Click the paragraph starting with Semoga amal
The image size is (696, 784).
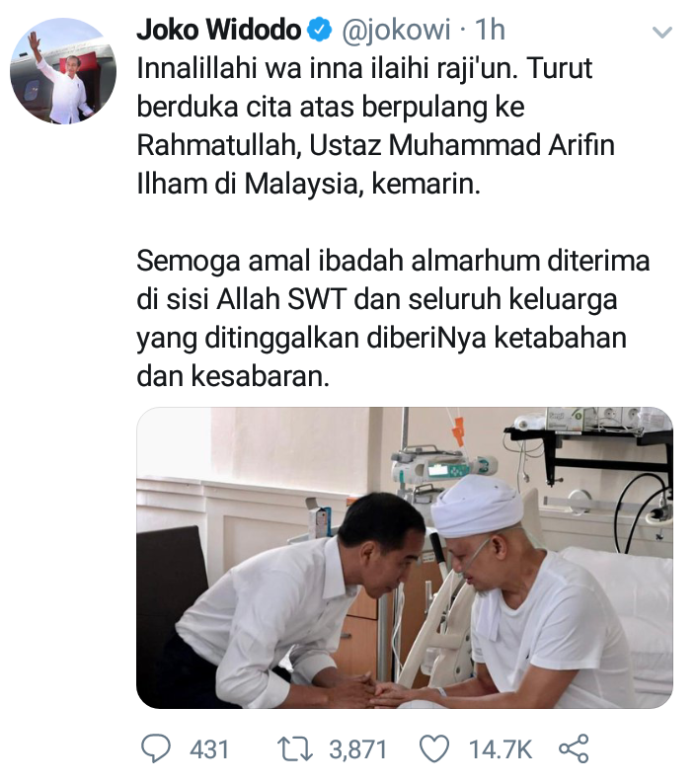click(393, 319)
